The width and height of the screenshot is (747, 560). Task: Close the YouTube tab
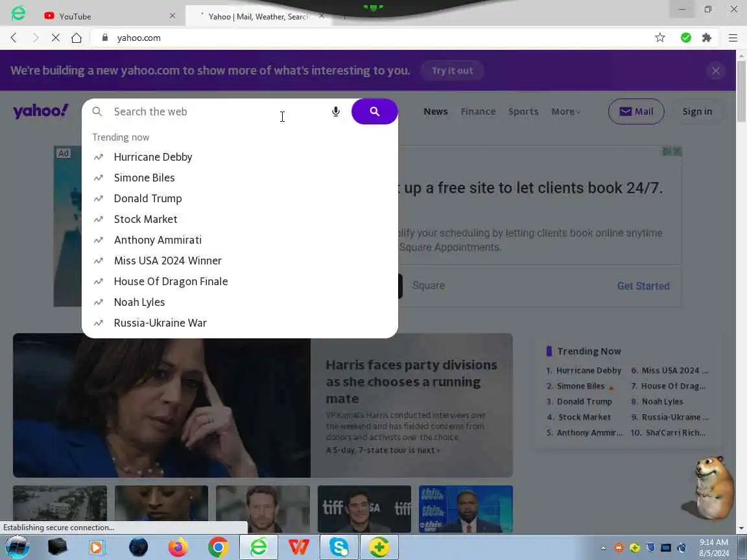click(x=172, y=16)
